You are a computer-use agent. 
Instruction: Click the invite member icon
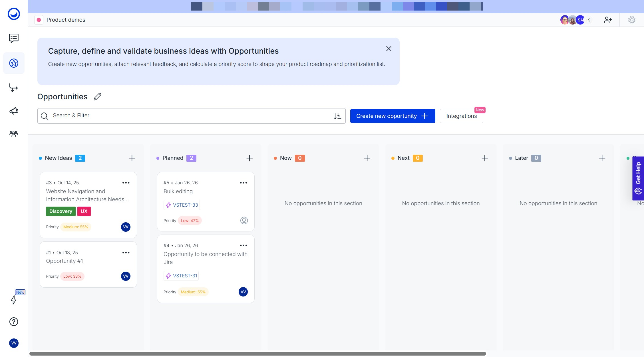click(608, 20)
